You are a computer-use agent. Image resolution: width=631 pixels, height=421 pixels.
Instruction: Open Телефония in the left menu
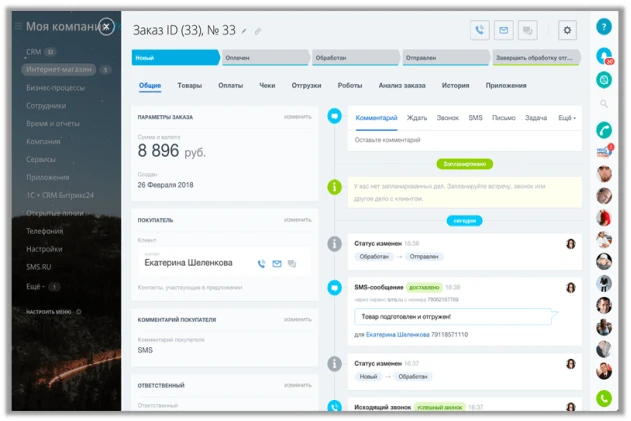(44, 229)
